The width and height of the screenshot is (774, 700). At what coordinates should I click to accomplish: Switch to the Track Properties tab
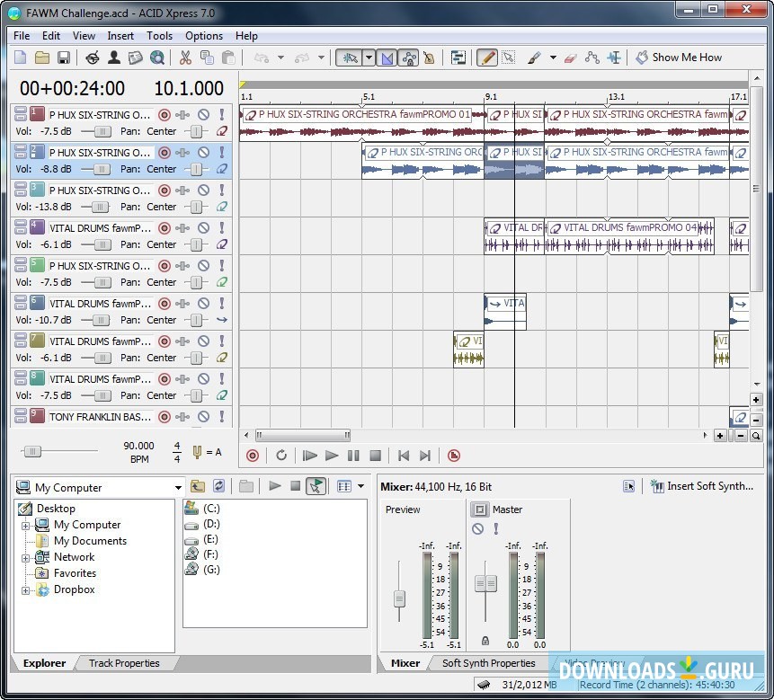[124, 663]
